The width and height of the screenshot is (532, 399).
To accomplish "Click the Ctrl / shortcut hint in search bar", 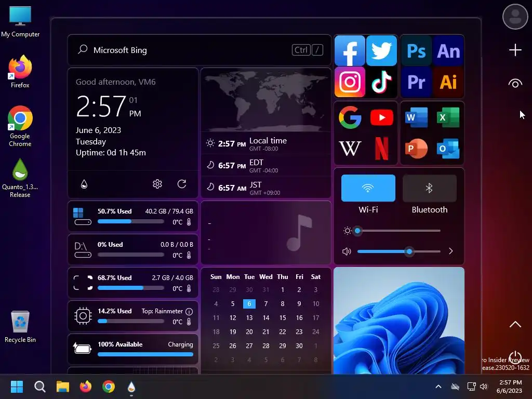I will (x=308, y=50).
